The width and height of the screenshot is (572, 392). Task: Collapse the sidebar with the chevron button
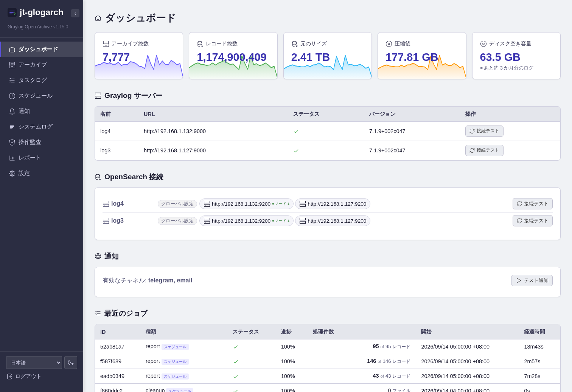(x=75, y=13)
